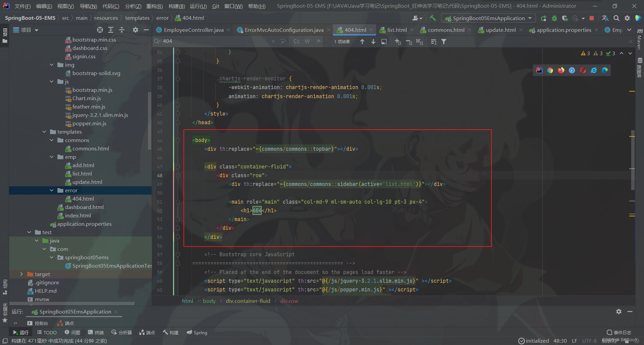Switch to commons.html editor tab
Screen dimensions: 644x345
click(x=446, y=30)
